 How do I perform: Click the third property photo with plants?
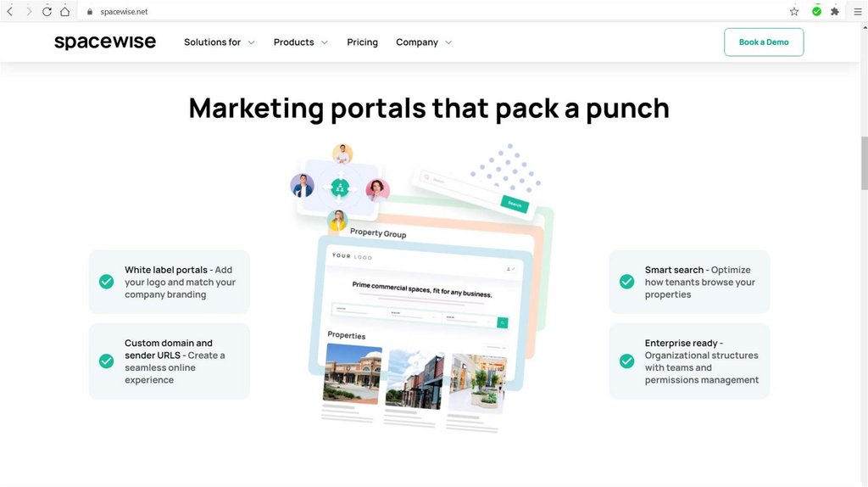tap(477, 384)
